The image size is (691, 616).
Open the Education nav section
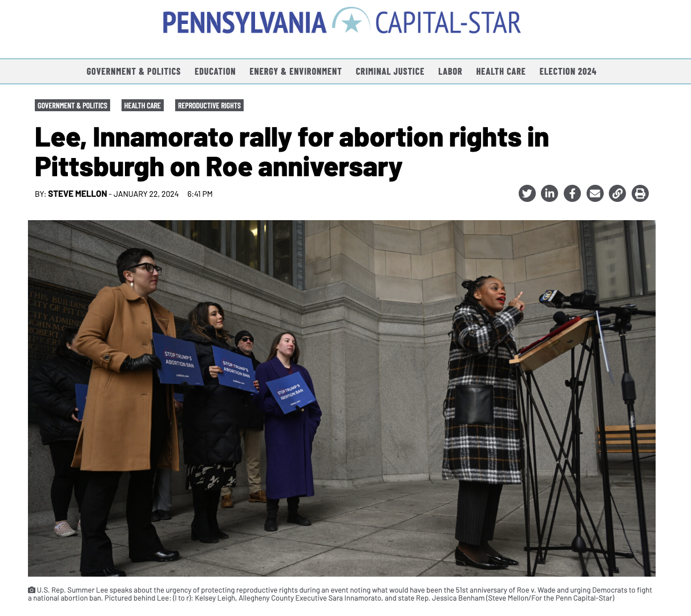[215, 71]
